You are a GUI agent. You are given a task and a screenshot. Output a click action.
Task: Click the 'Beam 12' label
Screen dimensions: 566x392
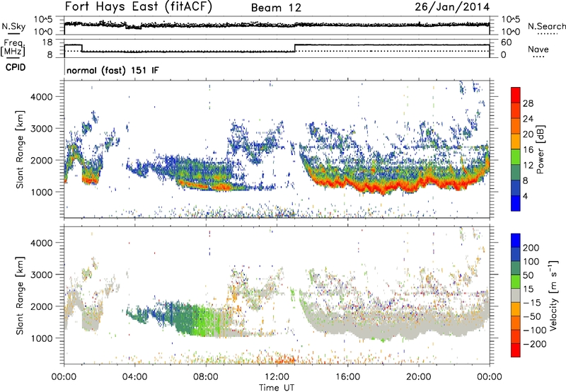tap(276, 8)
